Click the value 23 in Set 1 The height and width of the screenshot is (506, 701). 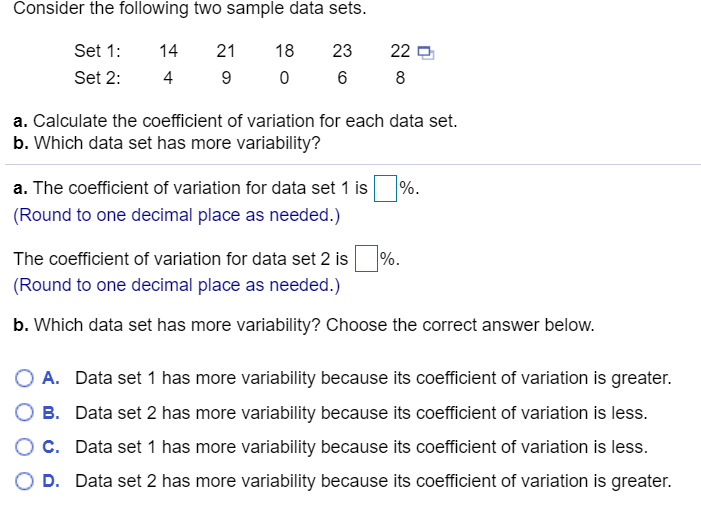[x=342, y=51]
